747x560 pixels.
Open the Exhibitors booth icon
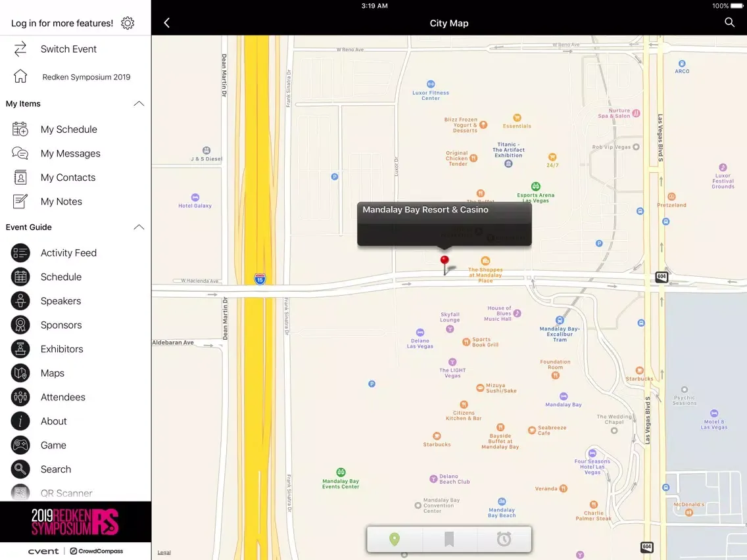[20, 349]
